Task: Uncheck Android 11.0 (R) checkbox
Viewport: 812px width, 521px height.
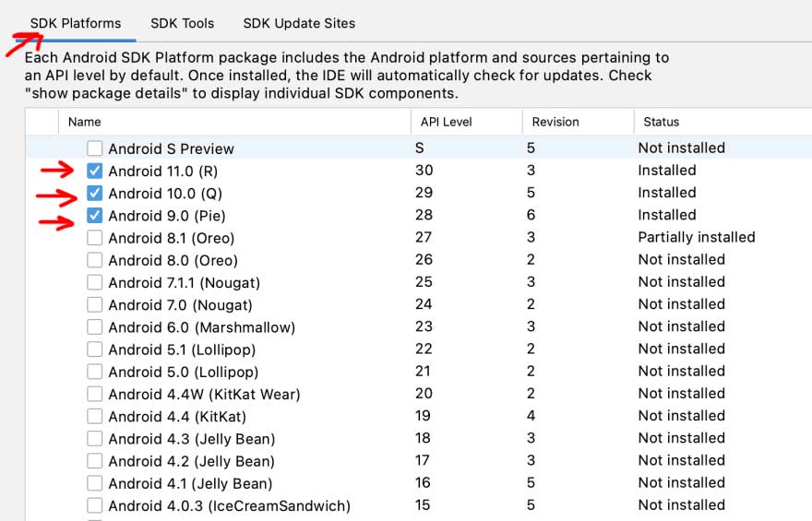Action: click(x=95, y=171)
